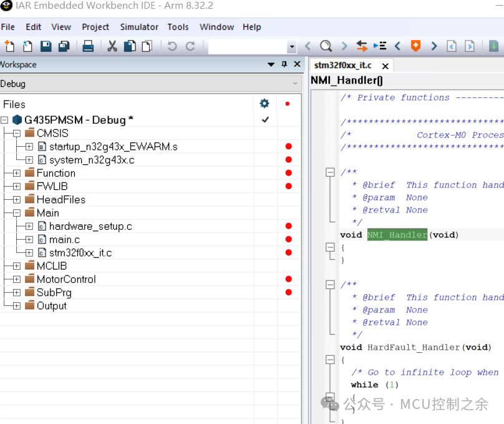Expand the main.c file node

coord(29,240)
